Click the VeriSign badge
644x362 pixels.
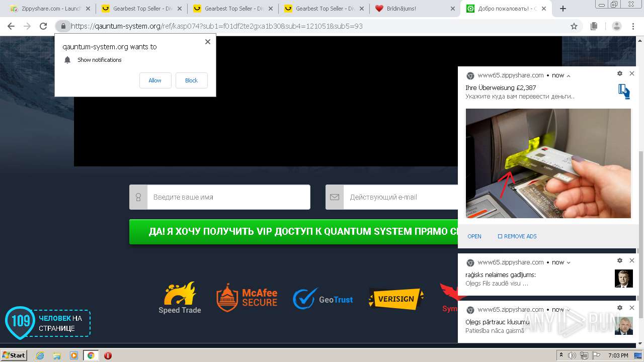tap(396, 299)
